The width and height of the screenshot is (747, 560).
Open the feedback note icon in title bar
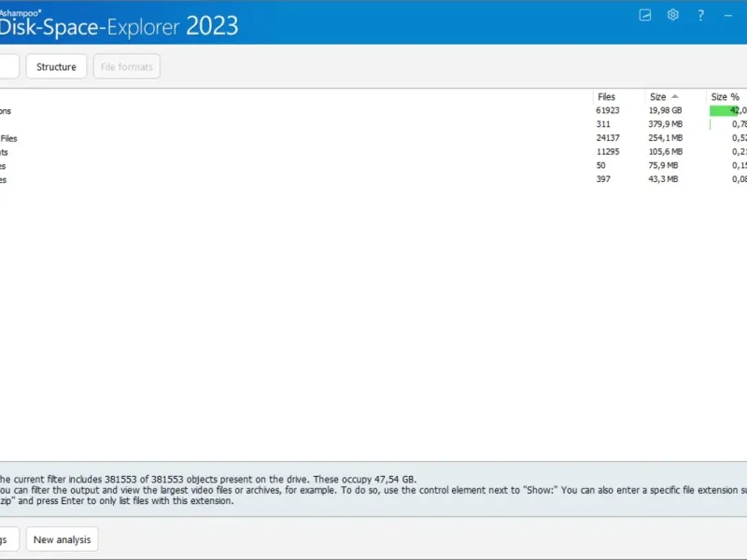[645, 15]
